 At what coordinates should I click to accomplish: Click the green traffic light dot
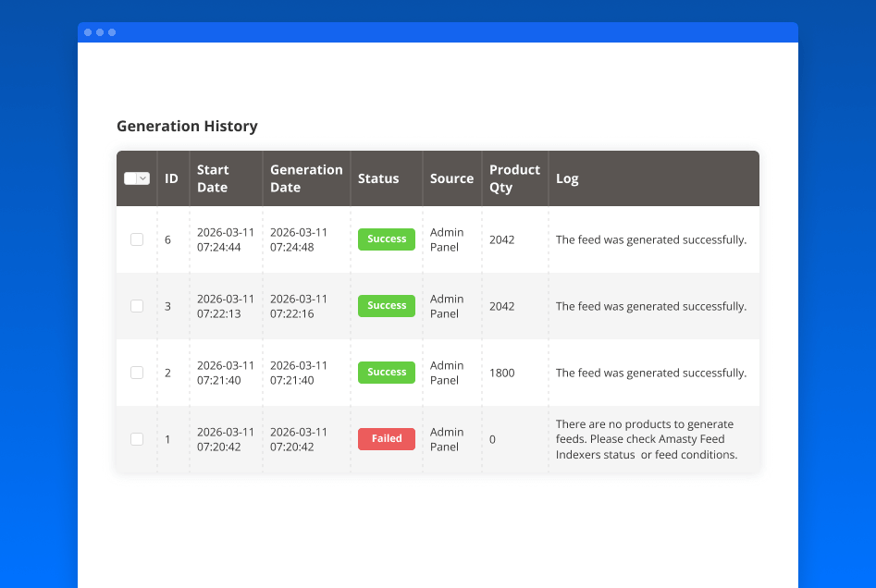[111, 31]
